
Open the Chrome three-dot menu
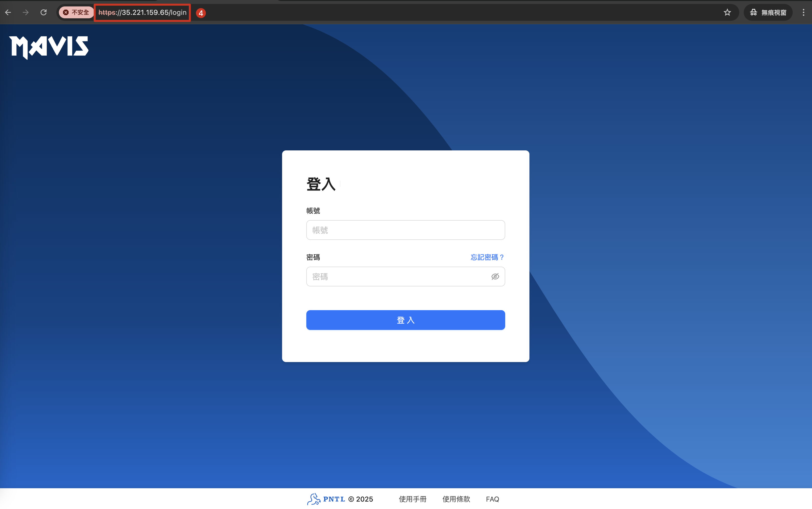[x=803, y=12]
